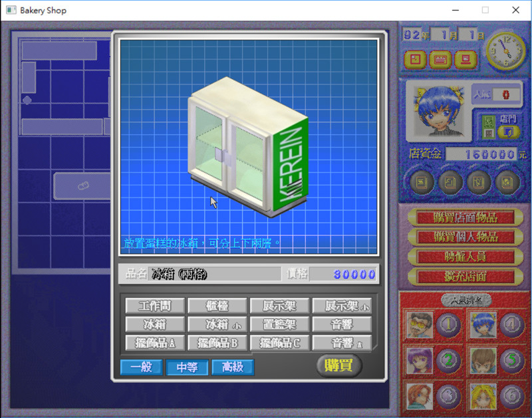Select the 一般 general grade tab
532x418 pixels.
(x=142, y=367)
